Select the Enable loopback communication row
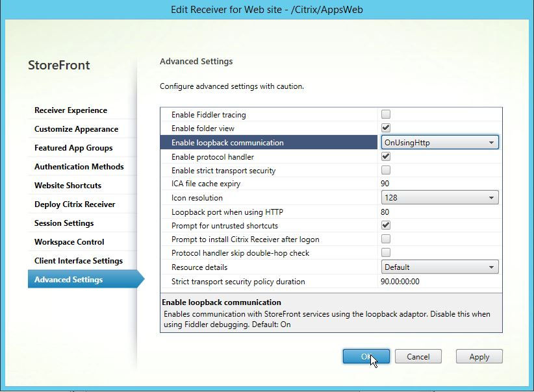This screenshot has width=534, height=392. (269, 142)
